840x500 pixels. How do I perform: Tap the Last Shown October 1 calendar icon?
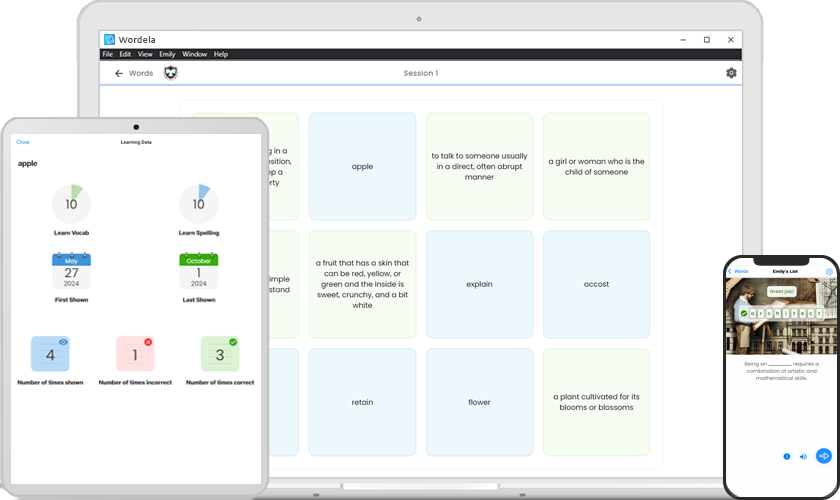pyautogui.click(x=199, y=271)
